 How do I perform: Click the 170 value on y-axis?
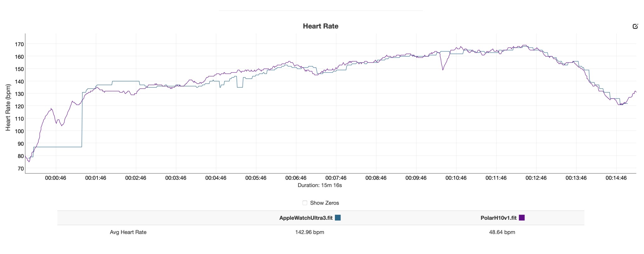(19, 44)
